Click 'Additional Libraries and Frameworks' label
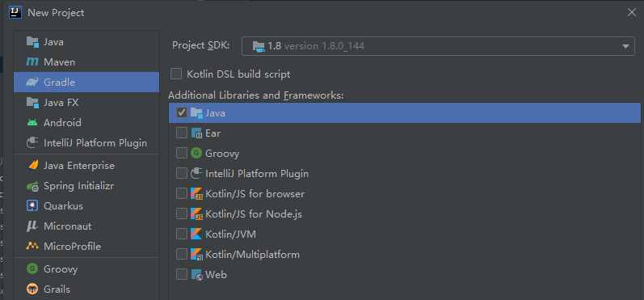 256,95
